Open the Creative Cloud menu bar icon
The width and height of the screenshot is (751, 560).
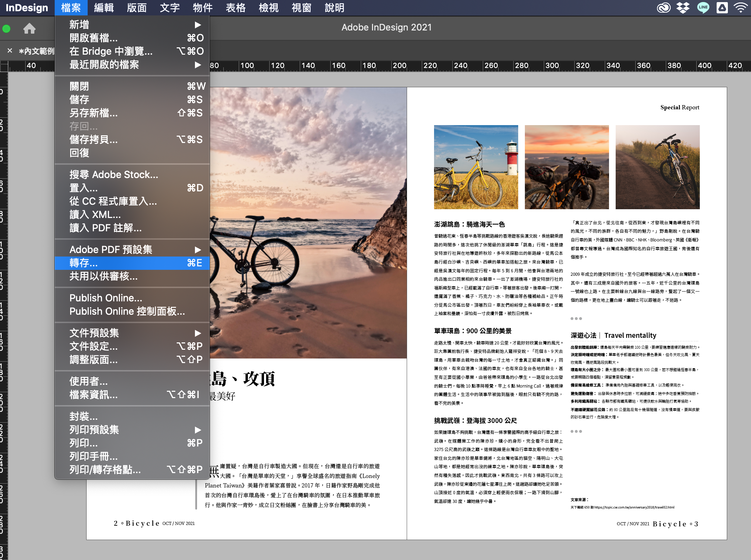663,7
